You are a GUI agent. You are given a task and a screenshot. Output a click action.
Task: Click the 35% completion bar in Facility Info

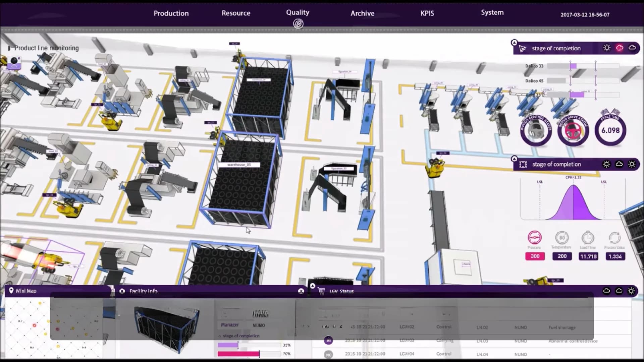click(x=249, y=345)
